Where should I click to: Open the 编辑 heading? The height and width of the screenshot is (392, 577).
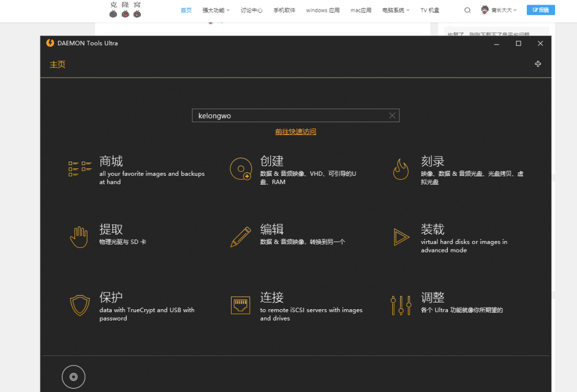[272, 229]
